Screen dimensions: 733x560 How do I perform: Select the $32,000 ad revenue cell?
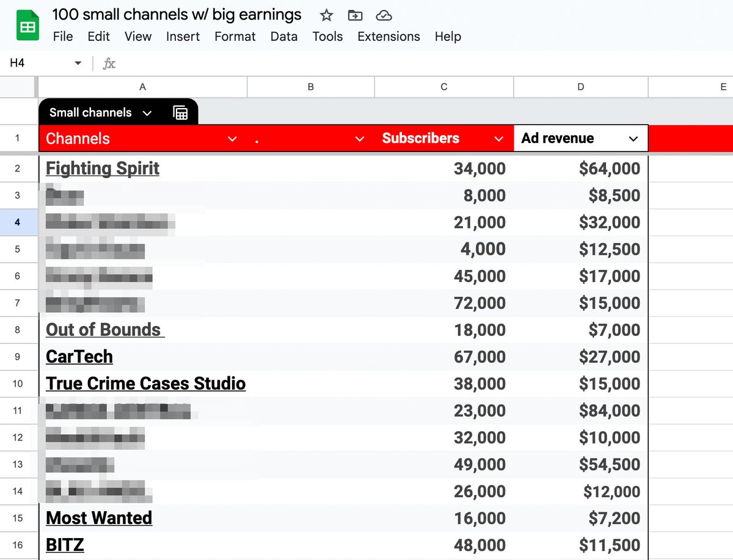pos(581,222)
